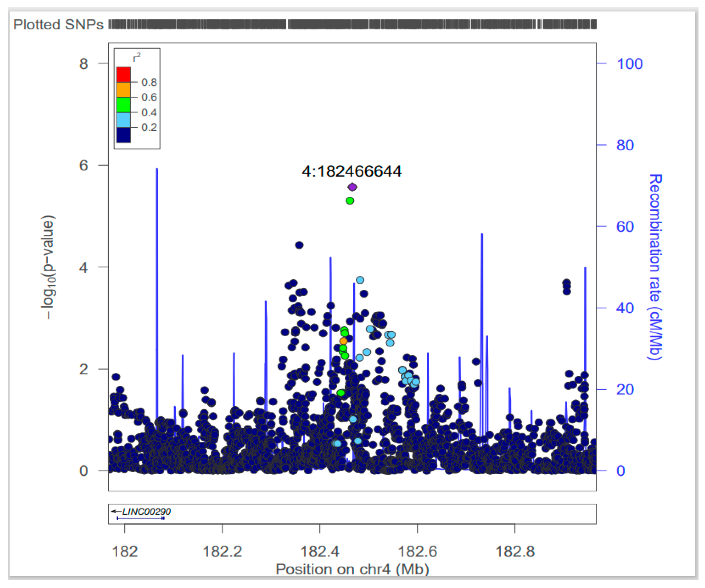Click the green r² legend swatch
705x588 pixels.
pyautogui.click(x=124, y=105)
